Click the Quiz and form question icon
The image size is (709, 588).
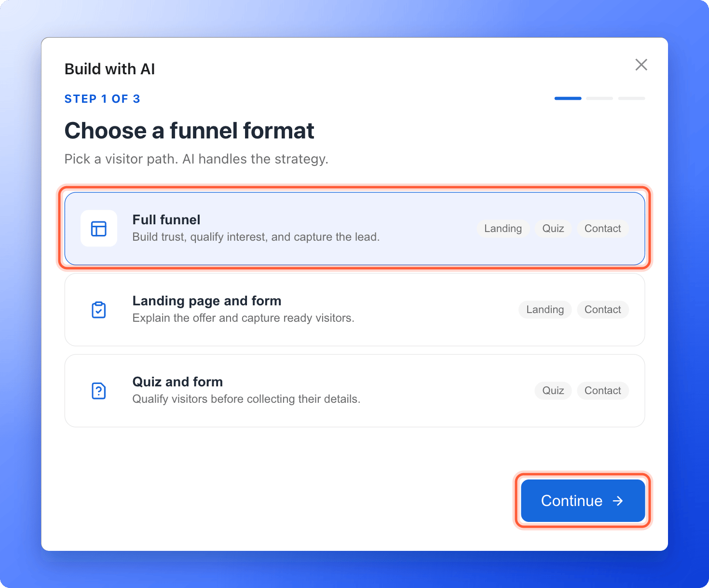(x=99, y=391)
